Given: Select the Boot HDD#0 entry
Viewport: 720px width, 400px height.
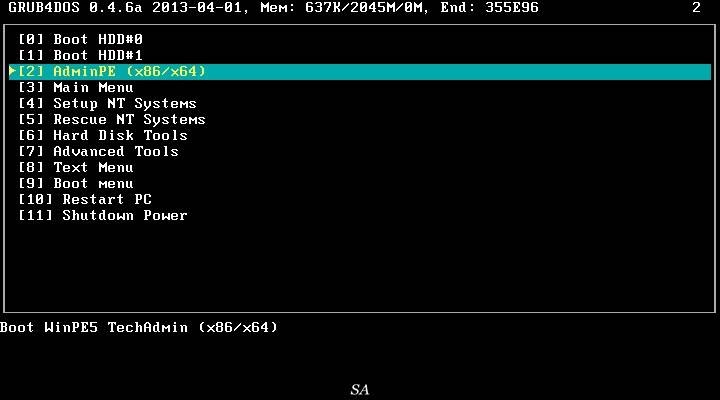Looking at the screenshot, I should coord(81,39).
